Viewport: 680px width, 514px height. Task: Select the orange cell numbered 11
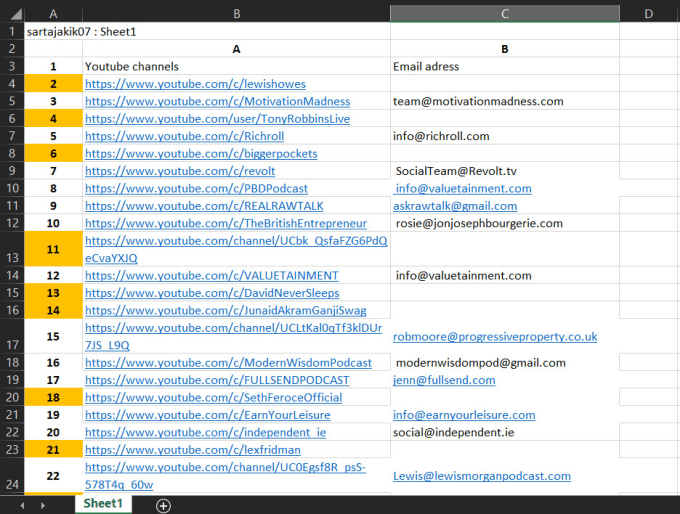(x=53, y=249)
